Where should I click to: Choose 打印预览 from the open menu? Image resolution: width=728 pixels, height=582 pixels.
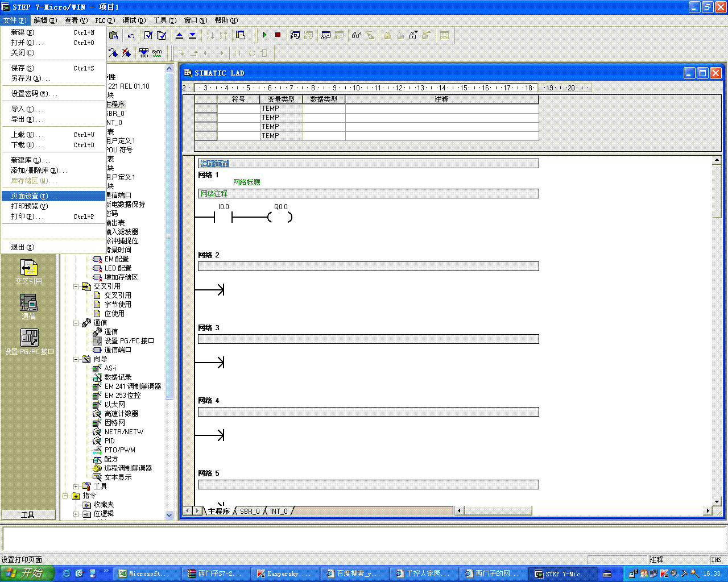tap(30, 206)
